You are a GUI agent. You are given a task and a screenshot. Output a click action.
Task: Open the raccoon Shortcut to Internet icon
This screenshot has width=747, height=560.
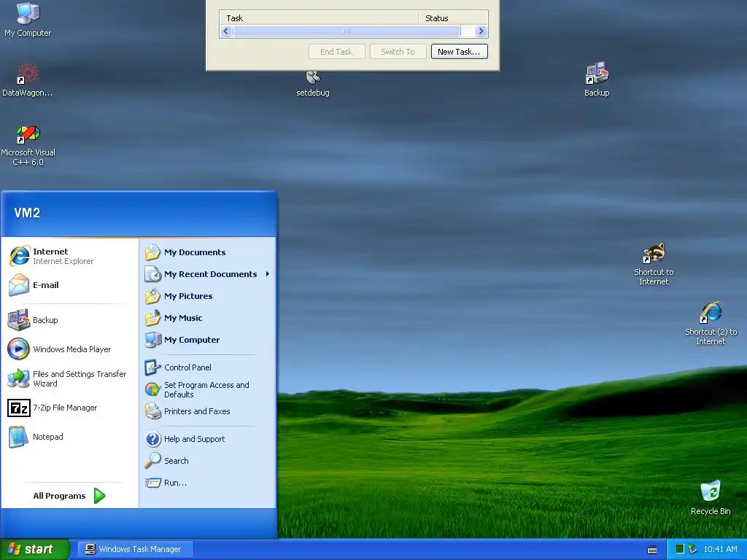click(x=654, y=263)
